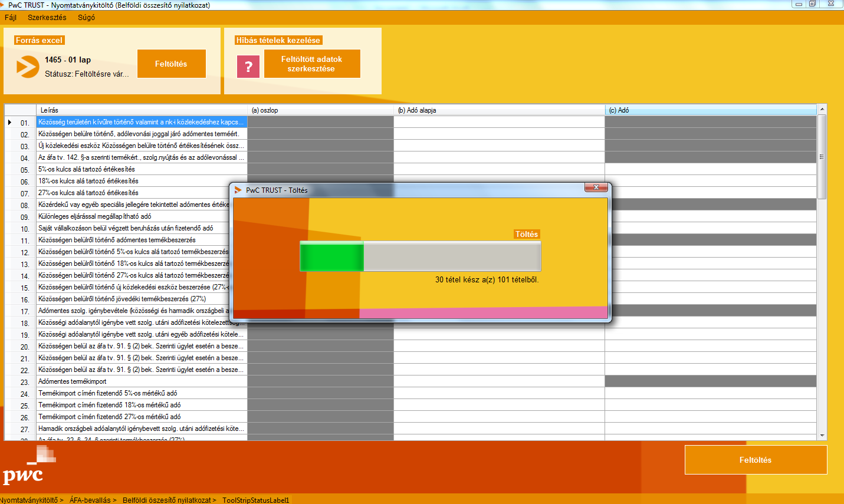Click Belföldi öszesítő nyilatkozat breadcrumb
844x504 pixels.
[169, 500]
